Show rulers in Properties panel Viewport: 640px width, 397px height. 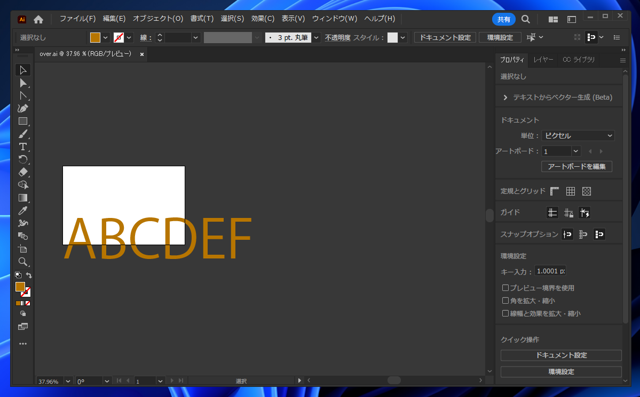tap(554, 191)
